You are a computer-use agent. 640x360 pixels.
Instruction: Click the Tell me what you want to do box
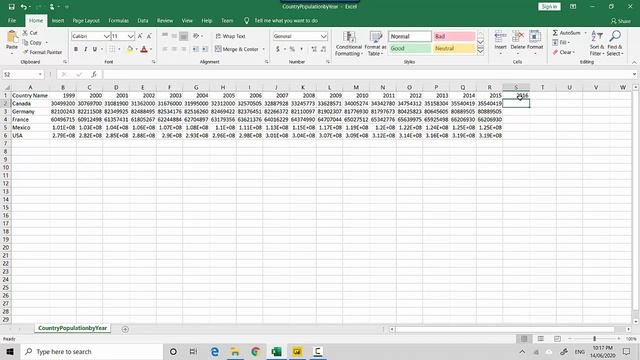point(286,20)
